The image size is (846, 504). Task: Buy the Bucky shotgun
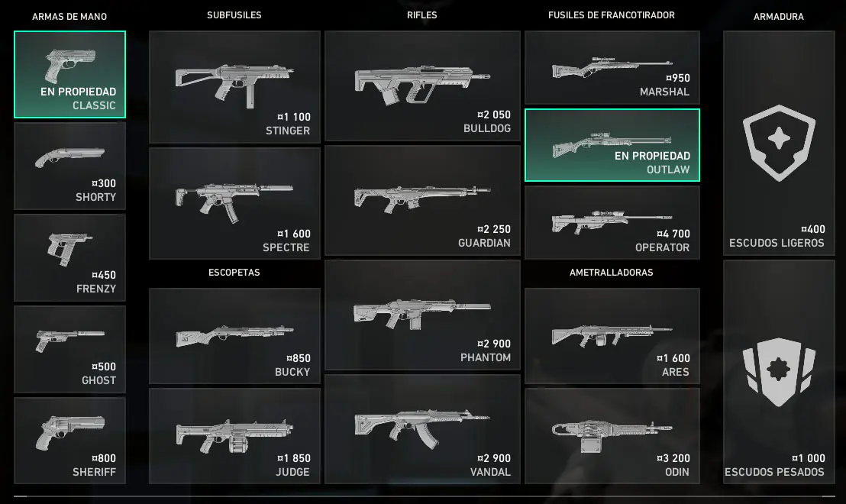[x=234, y=336]
